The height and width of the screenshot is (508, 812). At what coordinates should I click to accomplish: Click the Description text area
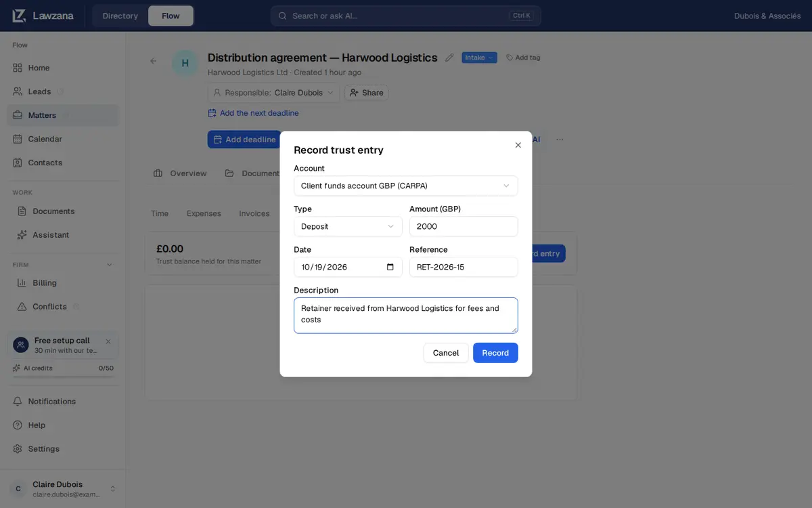[406, 316]
